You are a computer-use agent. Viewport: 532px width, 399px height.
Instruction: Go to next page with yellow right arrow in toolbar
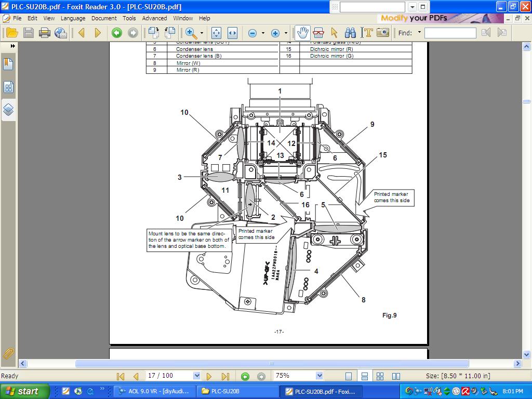(98, 33)
